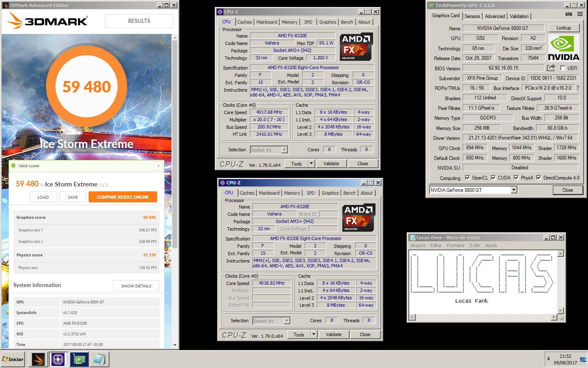Click the GPU-Z title bar icon
This screenshot has height=368, width=588.
pyautogui.click(x=431, y=5)
